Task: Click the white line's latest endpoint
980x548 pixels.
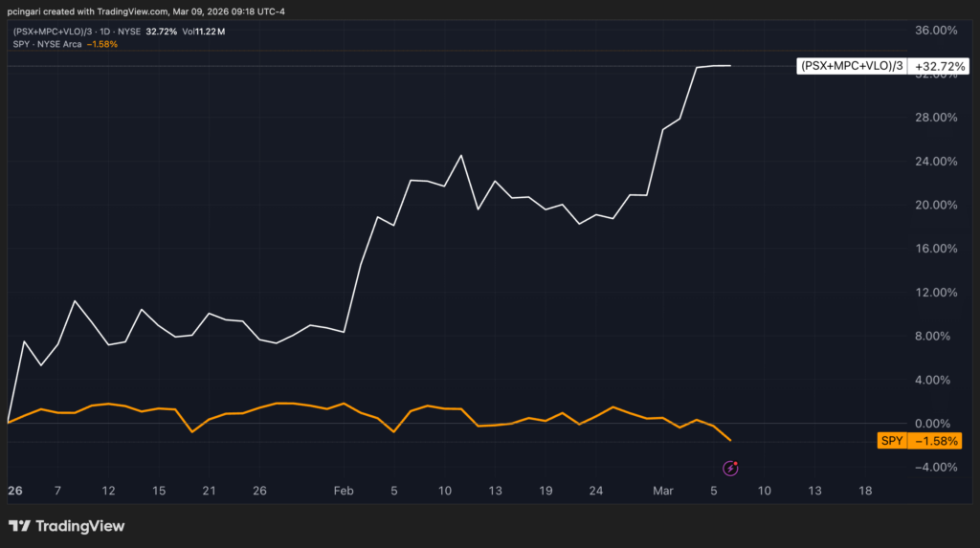Action: click(x=731, y=66)
